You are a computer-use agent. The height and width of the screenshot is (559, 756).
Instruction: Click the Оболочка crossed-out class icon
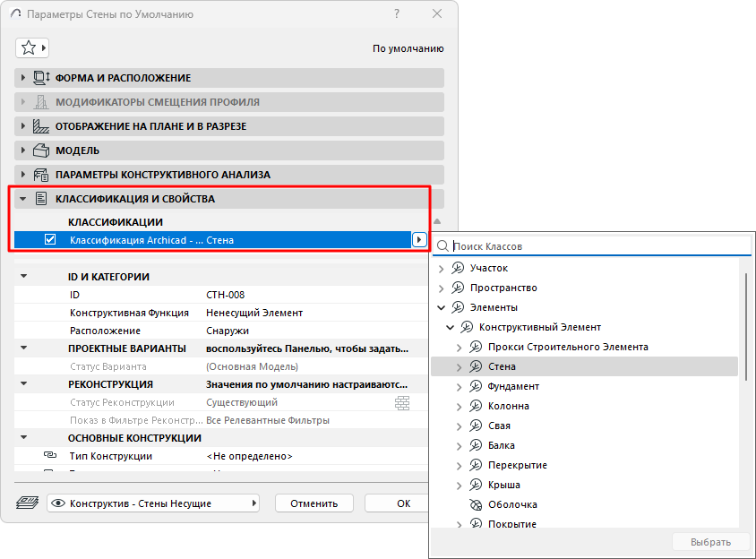pos(476,504)
